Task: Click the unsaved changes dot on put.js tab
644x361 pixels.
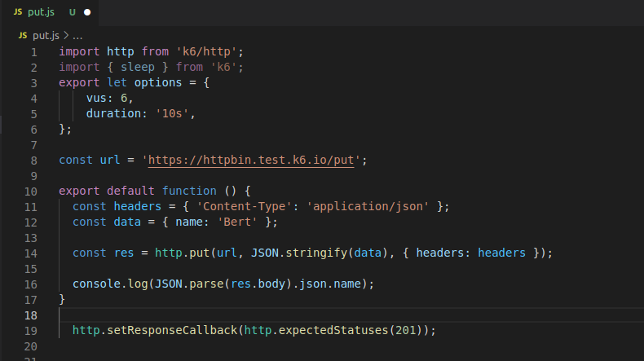Action: click(87, 12)
